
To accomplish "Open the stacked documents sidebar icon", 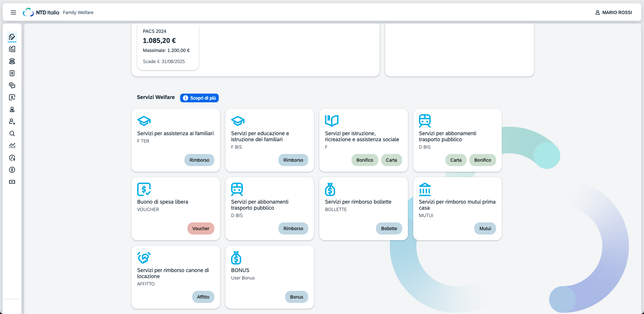I will coord(12,49).
